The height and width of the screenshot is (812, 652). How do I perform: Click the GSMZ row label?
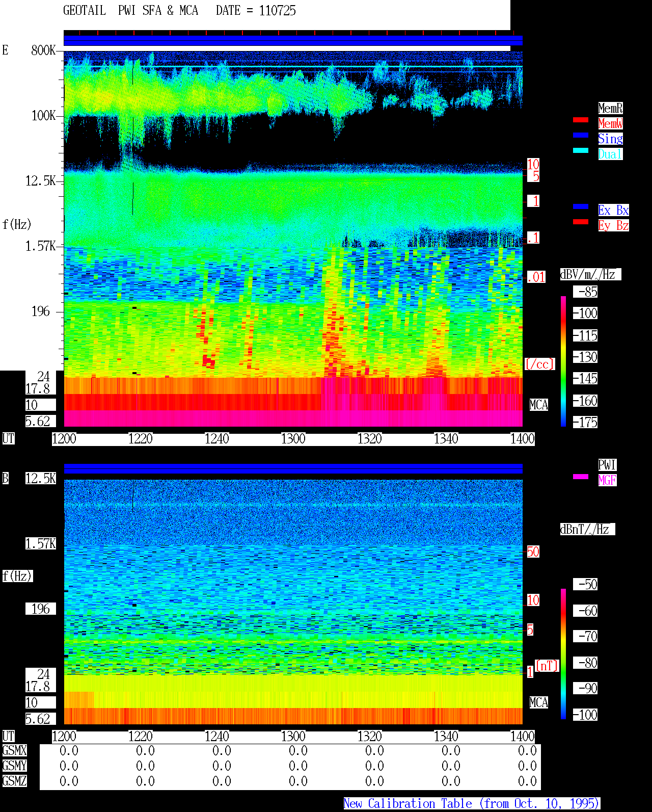click(14, 781)
